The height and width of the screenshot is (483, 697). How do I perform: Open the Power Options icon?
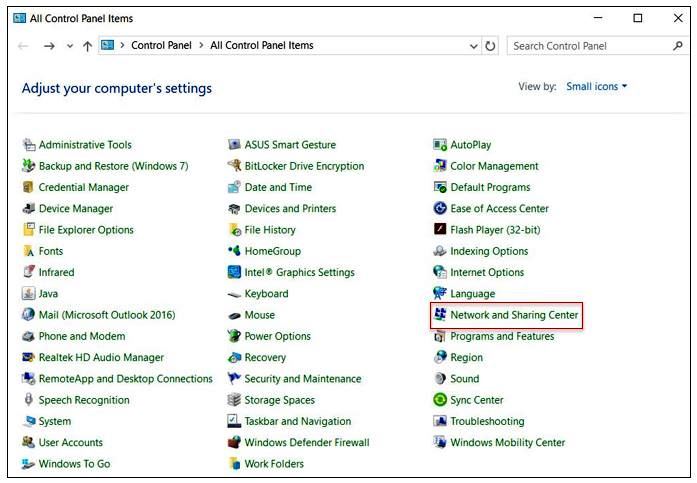click(234, 336)
